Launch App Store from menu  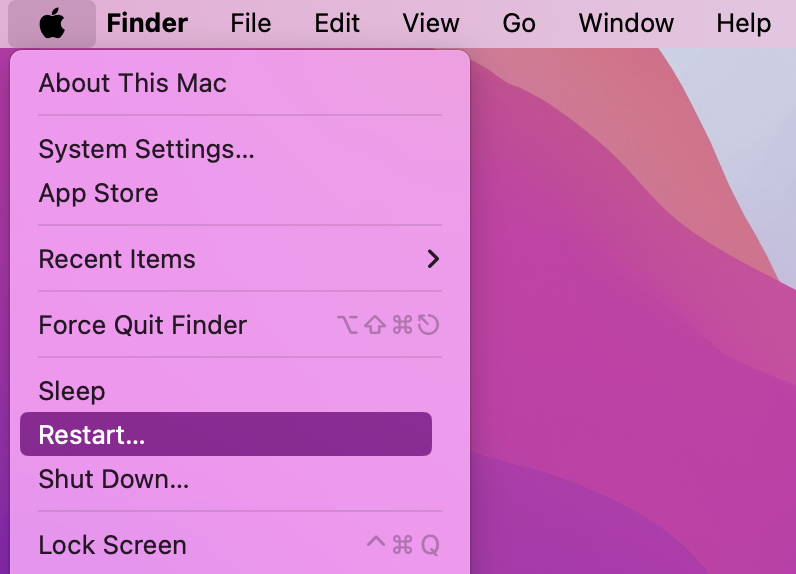(x=240, y=193)
